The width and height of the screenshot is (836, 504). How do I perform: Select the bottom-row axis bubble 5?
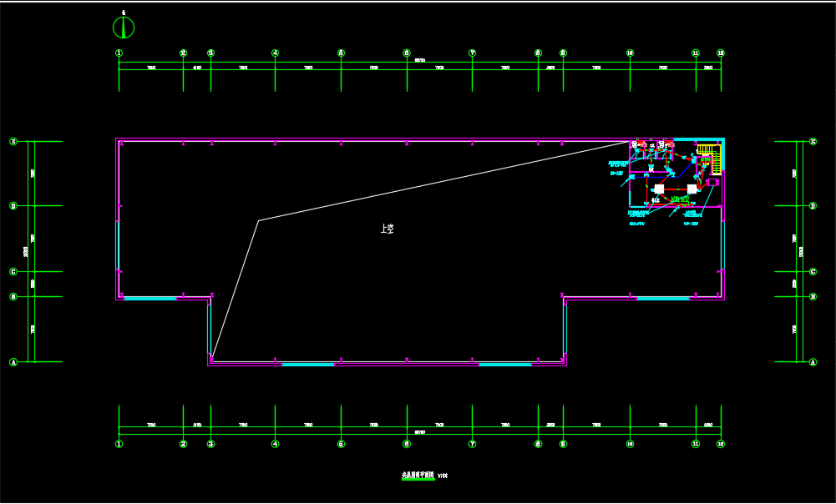(342, 444)
